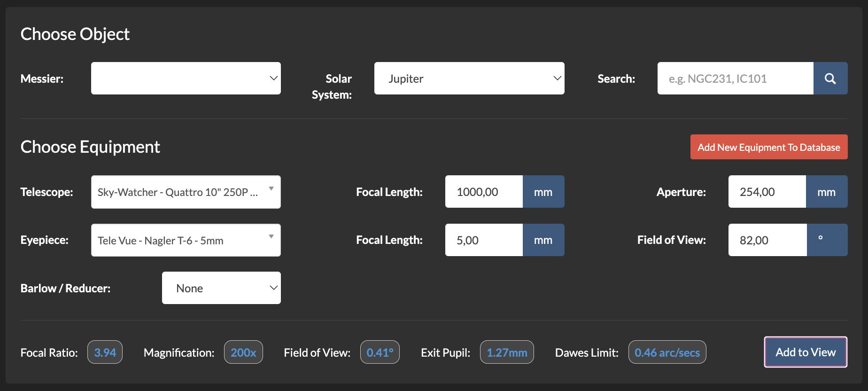The width and height of the screenshot is (868, 391).
Task: Click the Field of View input 82,00
Action: coord(767,240)
